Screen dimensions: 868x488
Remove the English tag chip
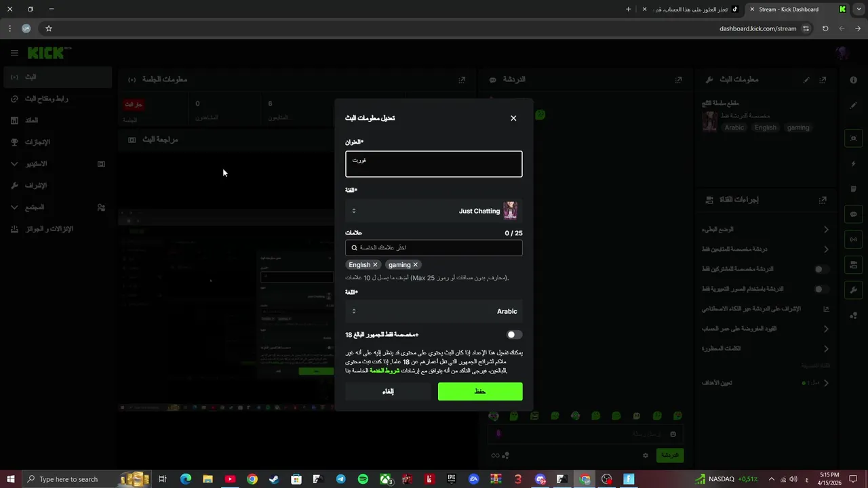[x=375, y=265]
